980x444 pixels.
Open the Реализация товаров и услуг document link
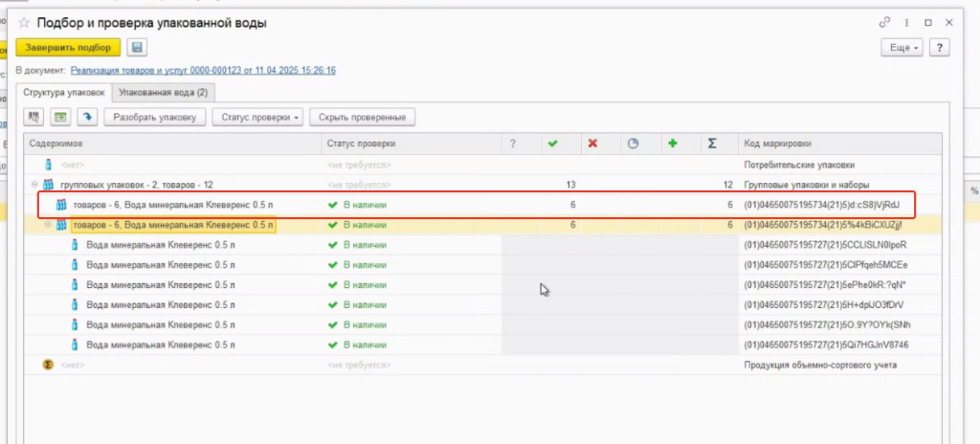click(x=202, y=71)
